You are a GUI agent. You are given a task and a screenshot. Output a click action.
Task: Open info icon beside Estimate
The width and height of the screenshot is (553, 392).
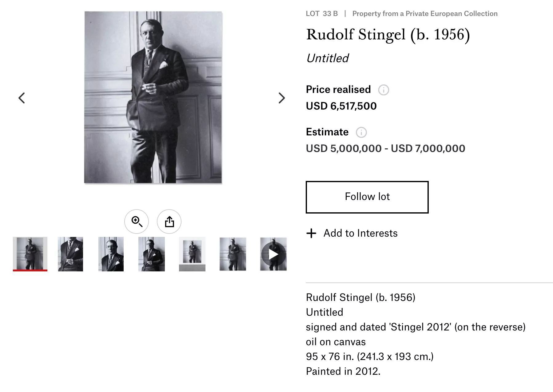point(361,132)
